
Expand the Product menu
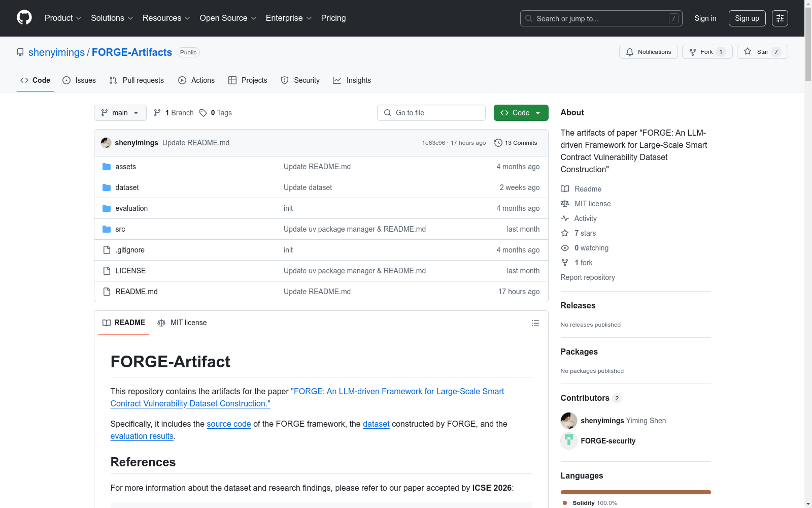pos(63,18)
